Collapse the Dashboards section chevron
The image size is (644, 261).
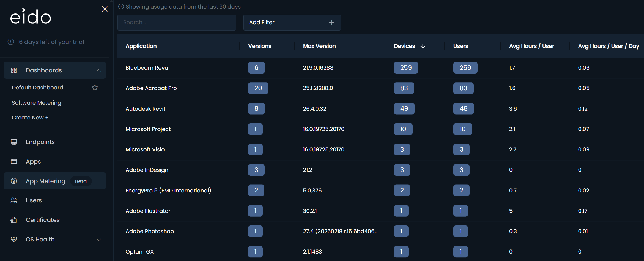99,70
